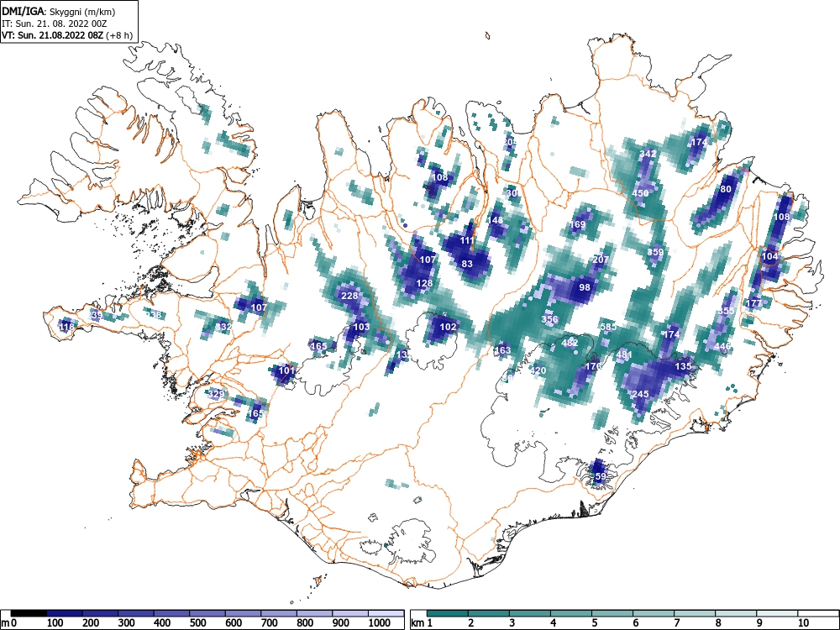Click the '500' label in the metre legend
The width and height of the screenshot is (840, 630).
(197, 623)
